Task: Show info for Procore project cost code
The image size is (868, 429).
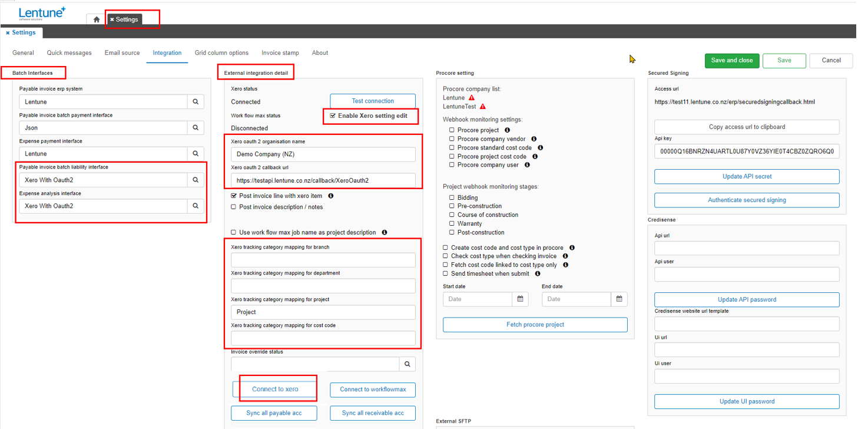Action: pos(535,157)
